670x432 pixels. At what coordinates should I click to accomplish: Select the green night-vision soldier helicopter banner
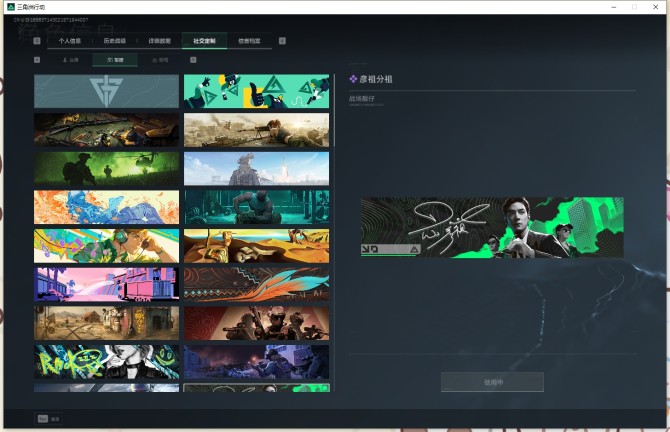coord(106,169)
